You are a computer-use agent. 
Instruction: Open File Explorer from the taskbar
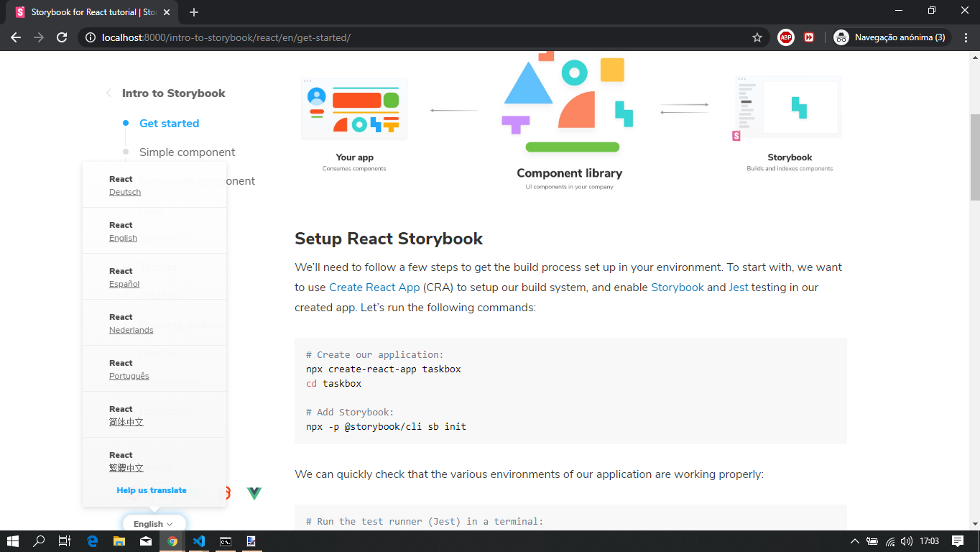[118, 540]
